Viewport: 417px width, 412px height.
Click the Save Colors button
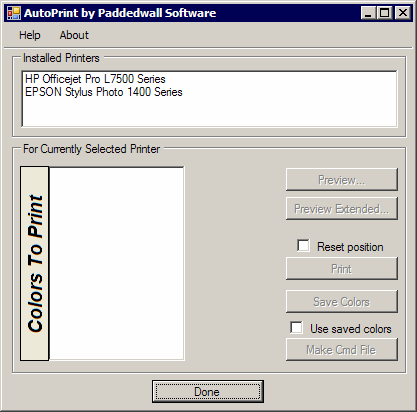coord(342,302)
